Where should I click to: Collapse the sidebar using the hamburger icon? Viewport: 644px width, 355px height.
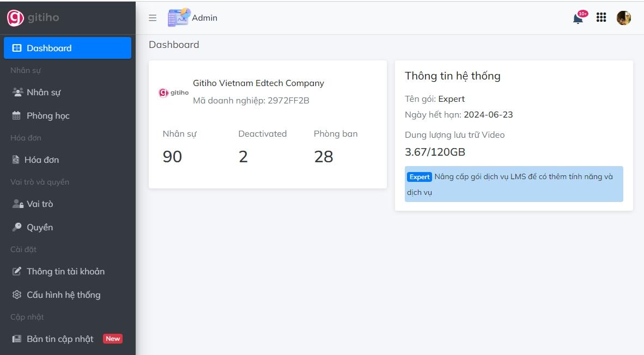pos(153,17)
